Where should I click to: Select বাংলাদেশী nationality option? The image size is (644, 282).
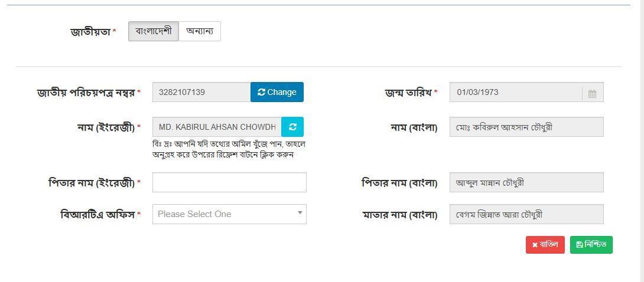point(154,31)
